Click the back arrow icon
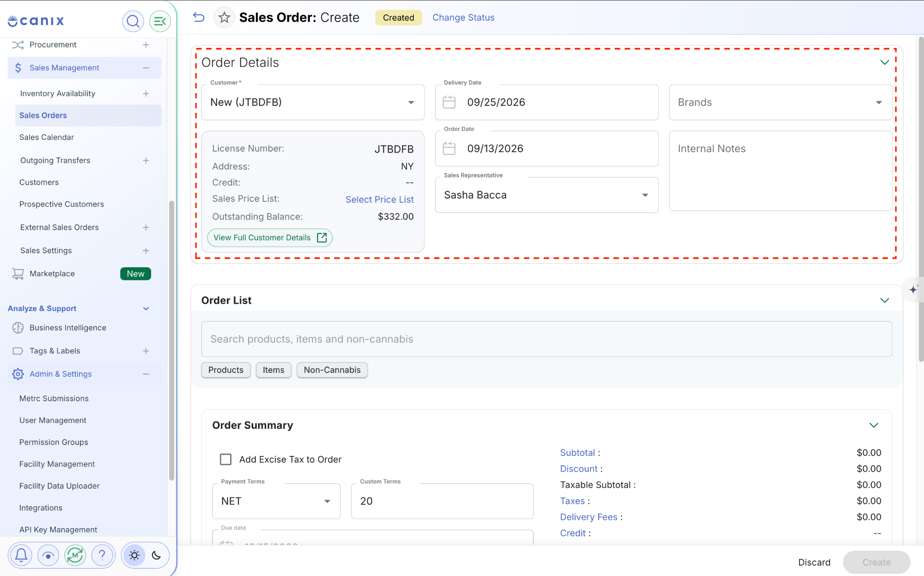This screenshot has height=576, width=924. pyautogui.click(x=199, y=17)
